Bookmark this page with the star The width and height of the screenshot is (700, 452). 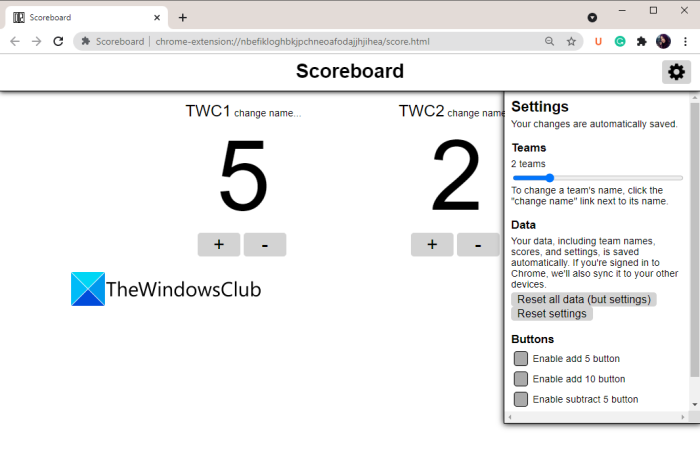point(571,42)
